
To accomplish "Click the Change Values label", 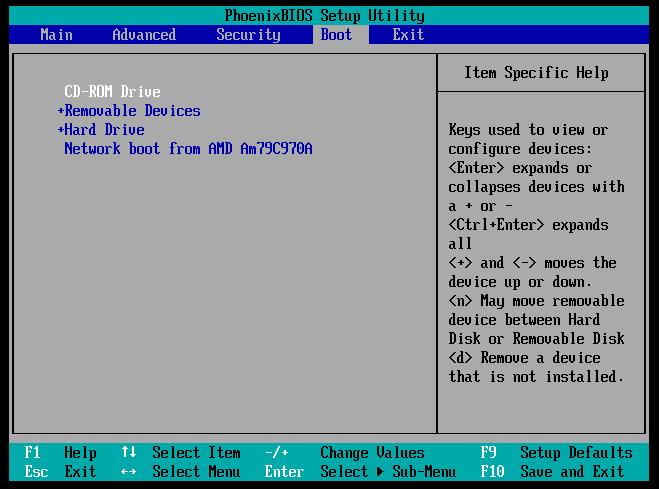I will pos(372,453).
